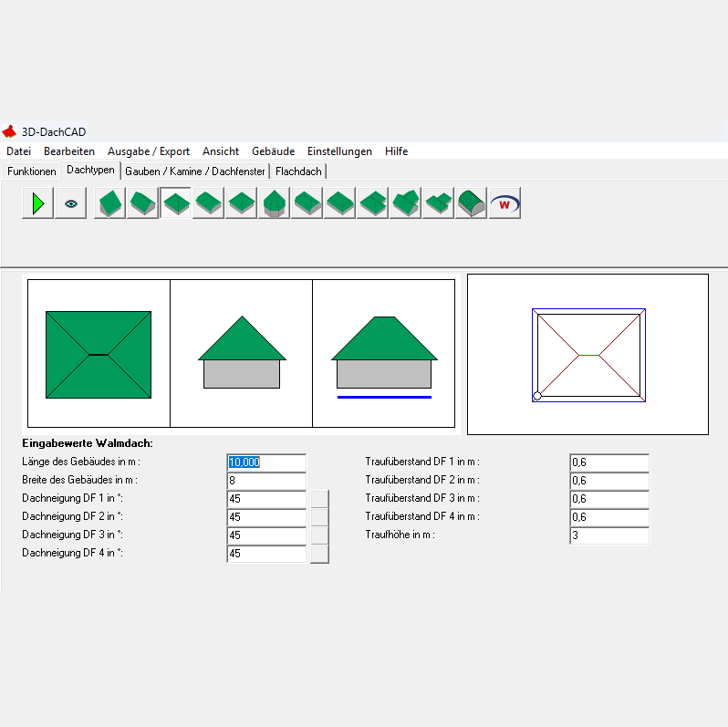
Task: Select the barrel roof icon
Action: point(471,203)
